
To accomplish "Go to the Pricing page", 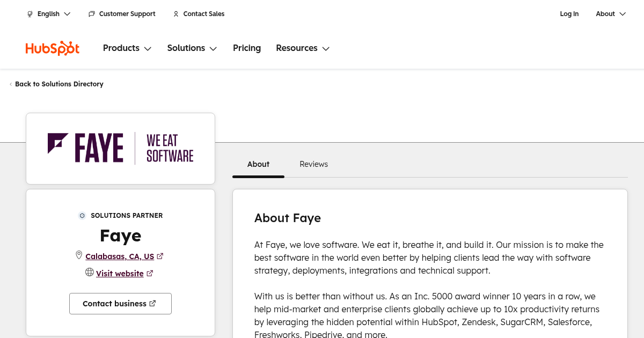I will (247, 48).
